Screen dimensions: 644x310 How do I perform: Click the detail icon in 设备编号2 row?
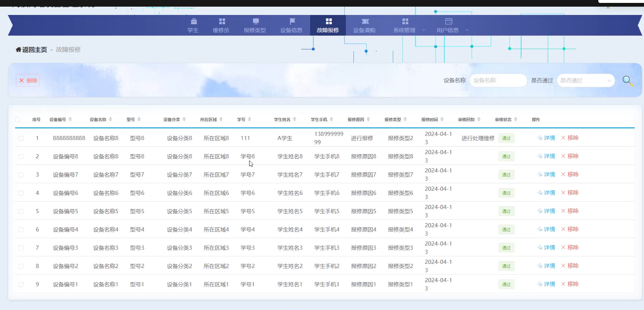[x=540, y=266]
